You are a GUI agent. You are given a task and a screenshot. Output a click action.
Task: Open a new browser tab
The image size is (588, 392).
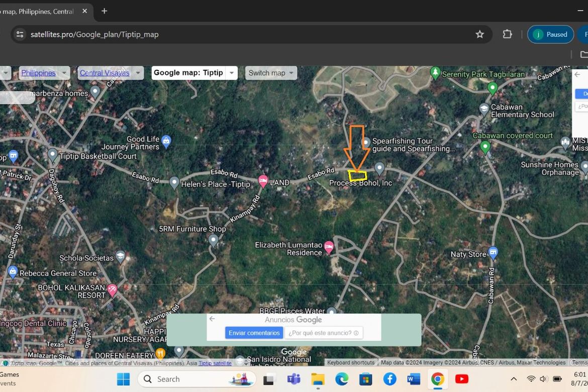104,11
